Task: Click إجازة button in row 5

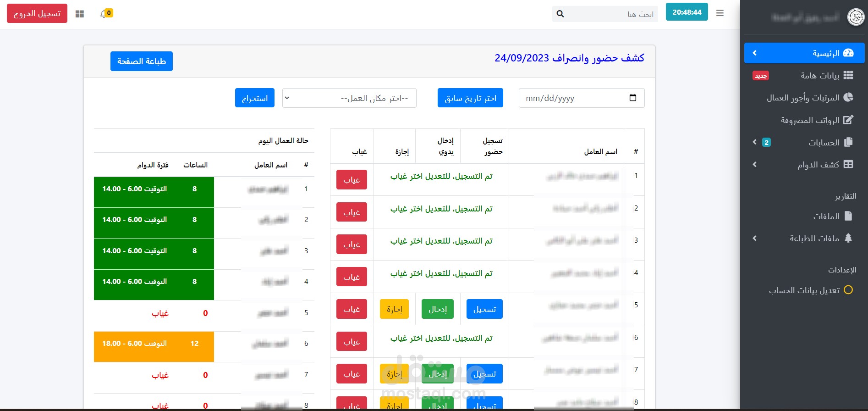Action: pyautogui.click(x=394, y=309)
